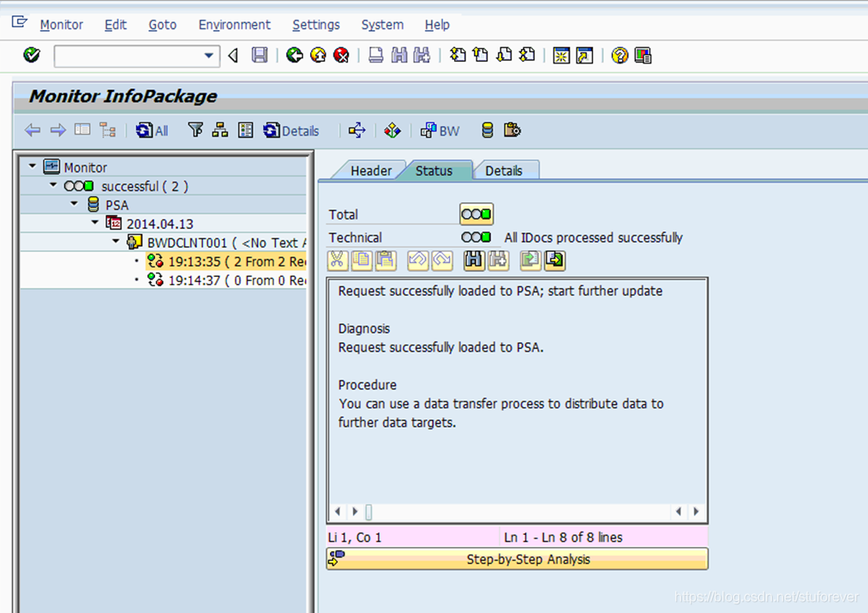Open the System menu
The width and height of the screenshot is (868, 613).
382,25
